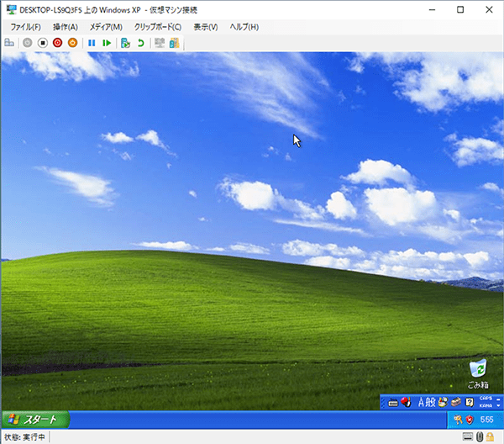Click the VM connection title bar icon

(11, 9)
